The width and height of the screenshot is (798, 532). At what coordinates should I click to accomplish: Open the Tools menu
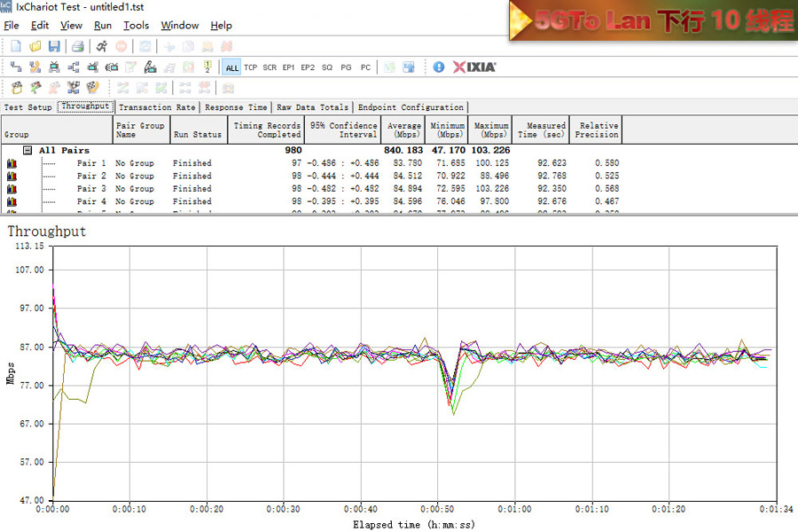[136, 26]
